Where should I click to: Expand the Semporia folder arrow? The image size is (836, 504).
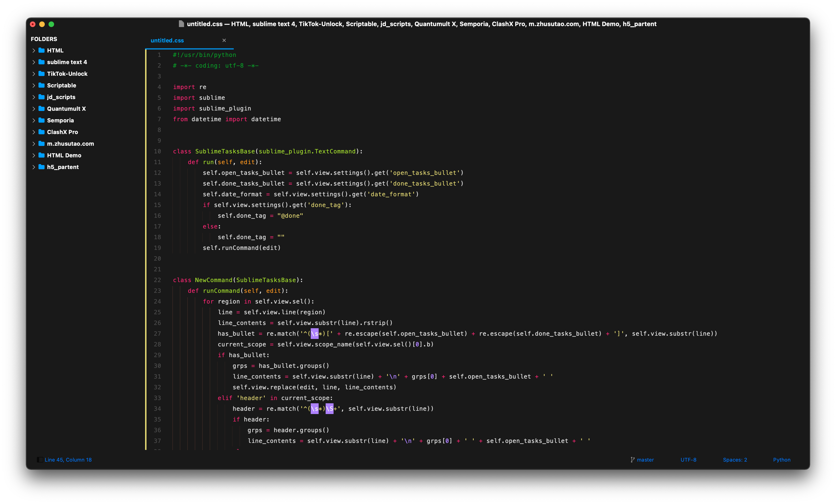pyautogui.click(x=34, y=120)
